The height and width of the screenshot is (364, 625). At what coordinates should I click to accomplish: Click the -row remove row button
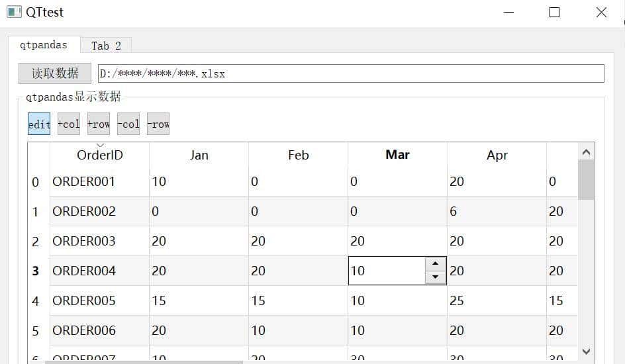click(x=158, y=124)
